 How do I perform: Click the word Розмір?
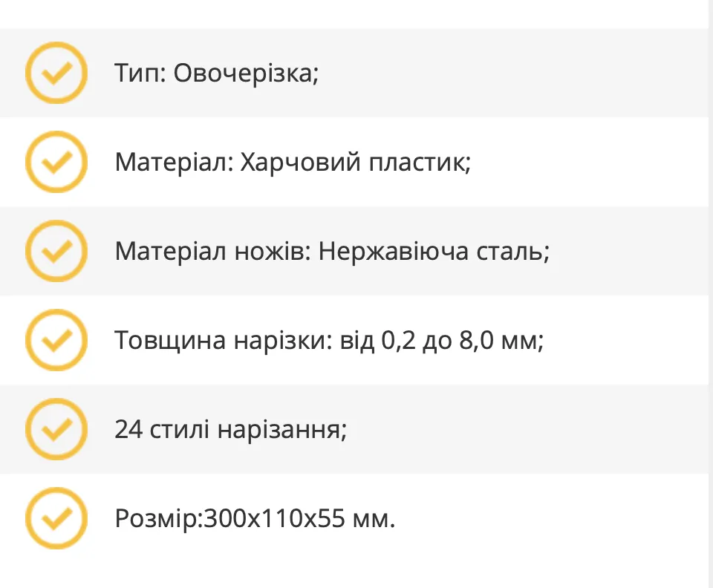[157, 518]
